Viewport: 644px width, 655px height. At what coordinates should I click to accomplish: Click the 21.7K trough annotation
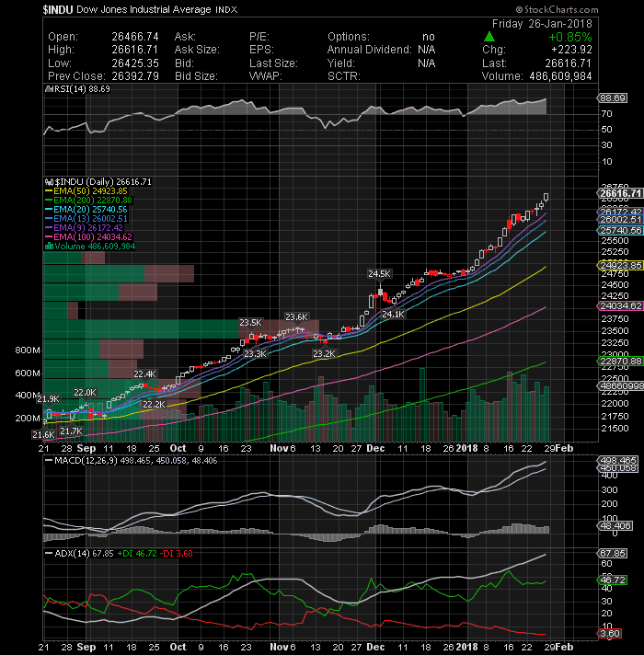click(72, 431)
